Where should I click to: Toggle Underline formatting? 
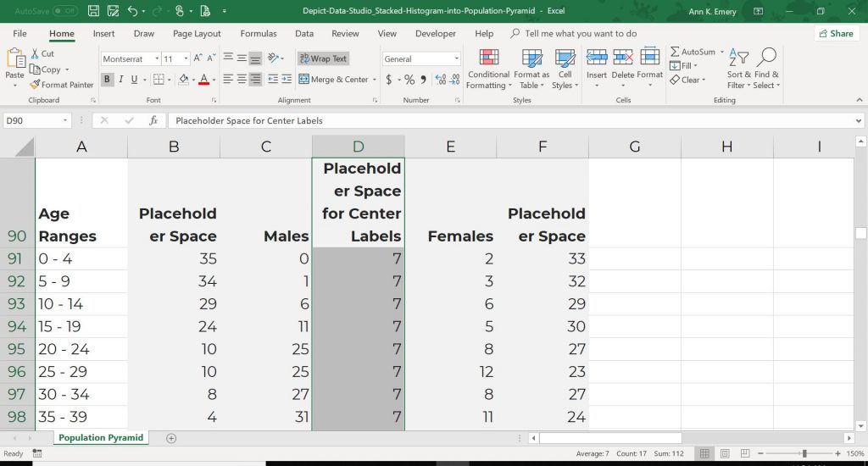pyautogui.click(x=134, y=80)
